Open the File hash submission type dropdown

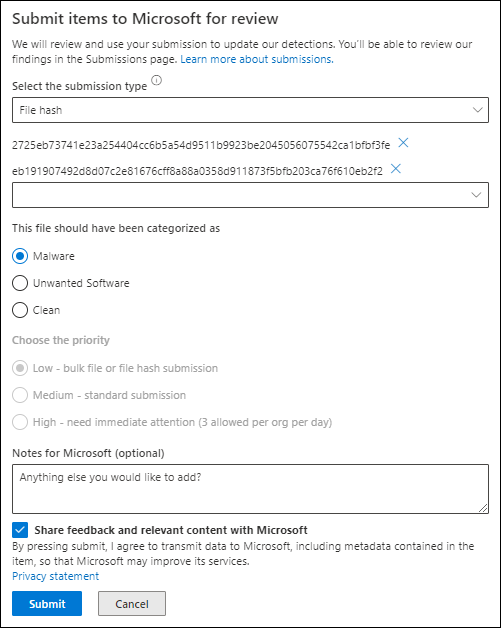coord(250,110)
